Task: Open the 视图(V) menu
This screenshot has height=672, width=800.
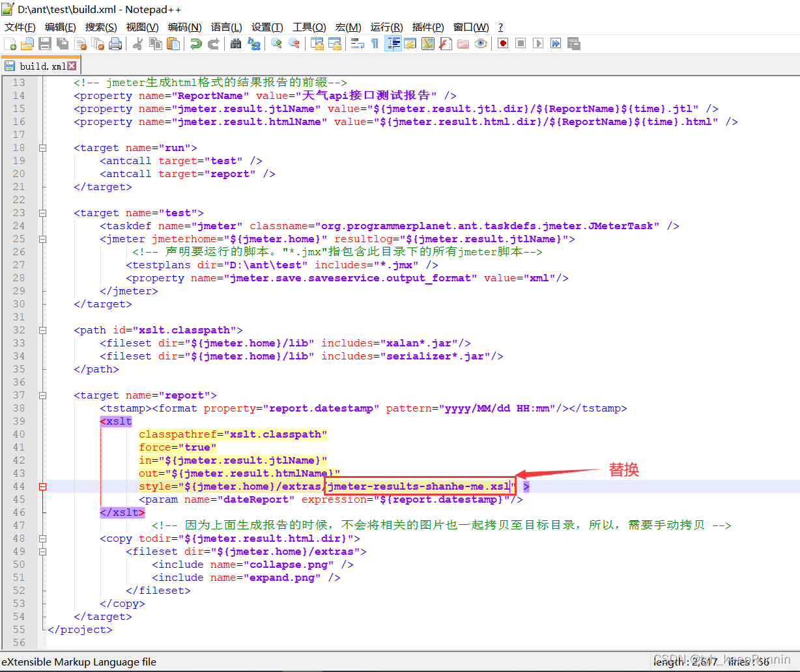Action: 143,27
